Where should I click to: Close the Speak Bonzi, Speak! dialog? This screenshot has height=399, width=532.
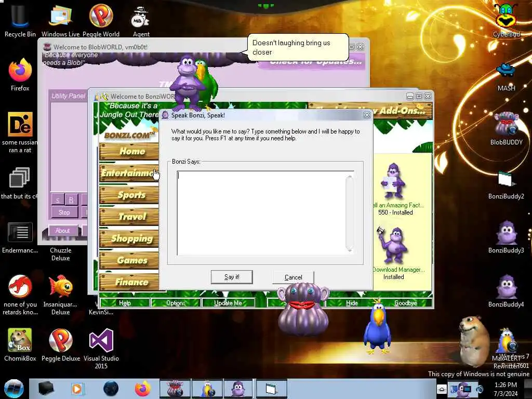[367, 115]
